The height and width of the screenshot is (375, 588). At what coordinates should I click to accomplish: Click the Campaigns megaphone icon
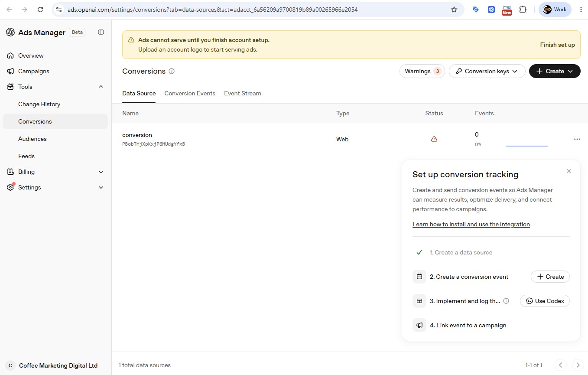10,71
